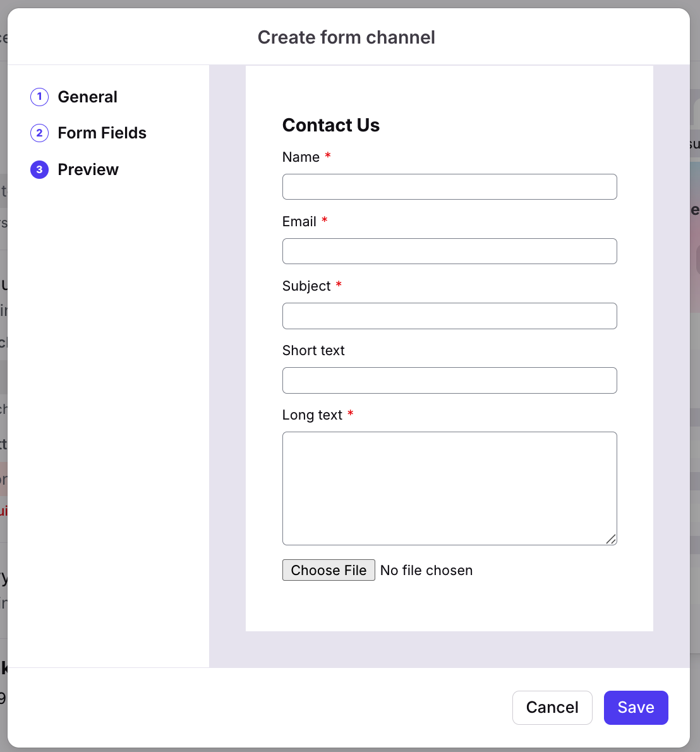Click the Contact Us form heading
This screenshot has width=700, height=752.
(331, 125)
